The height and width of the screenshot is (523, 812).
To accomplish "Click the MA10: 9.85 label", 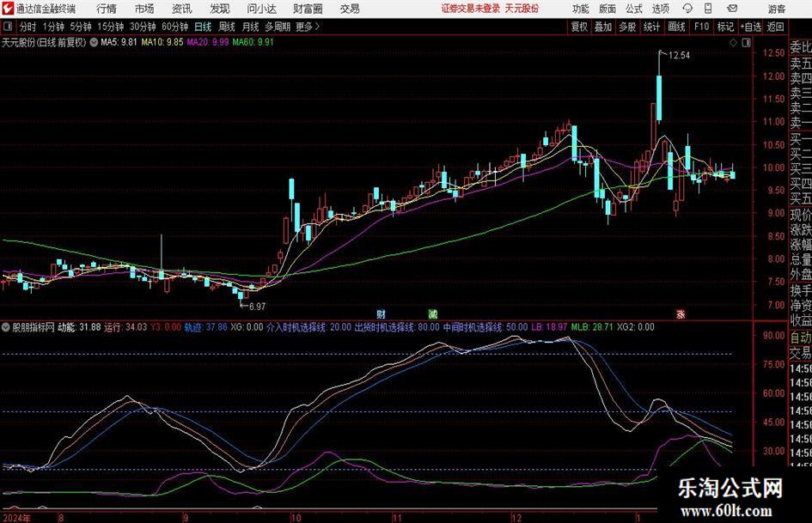I will coord(162,42).
